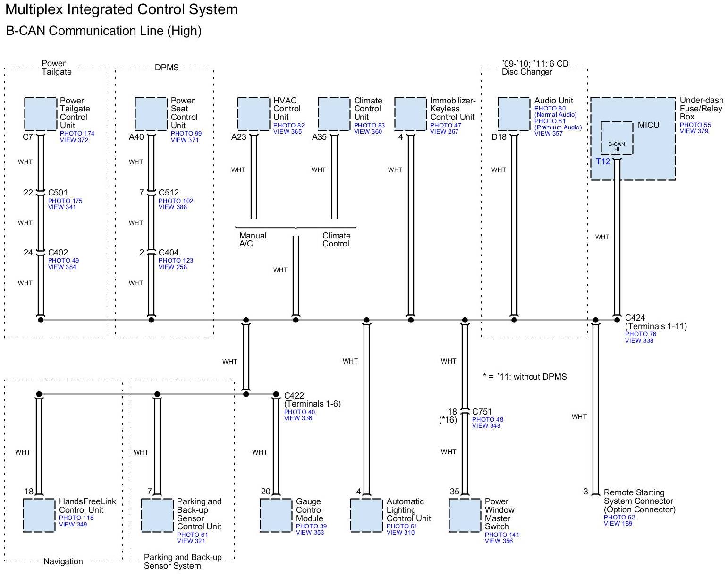Screen dimensions: 728x577
Task: Click the blue T12 terminal label
Action: click(603, 161)
